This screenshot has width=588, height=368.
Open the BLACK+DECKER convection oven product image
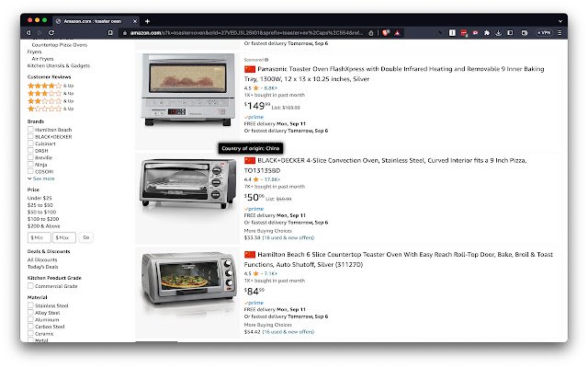coord(187,183)
